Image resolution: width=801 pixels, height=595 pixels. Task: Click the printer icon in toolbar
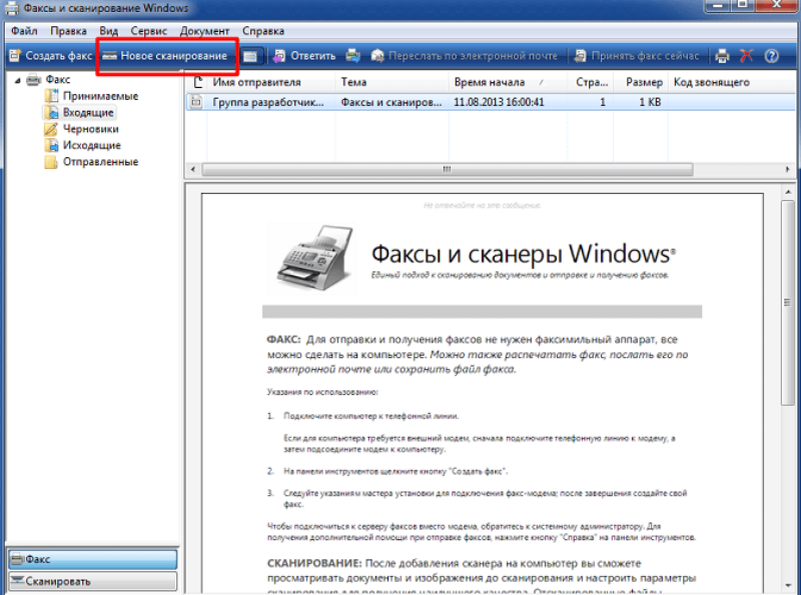(722, 56)
